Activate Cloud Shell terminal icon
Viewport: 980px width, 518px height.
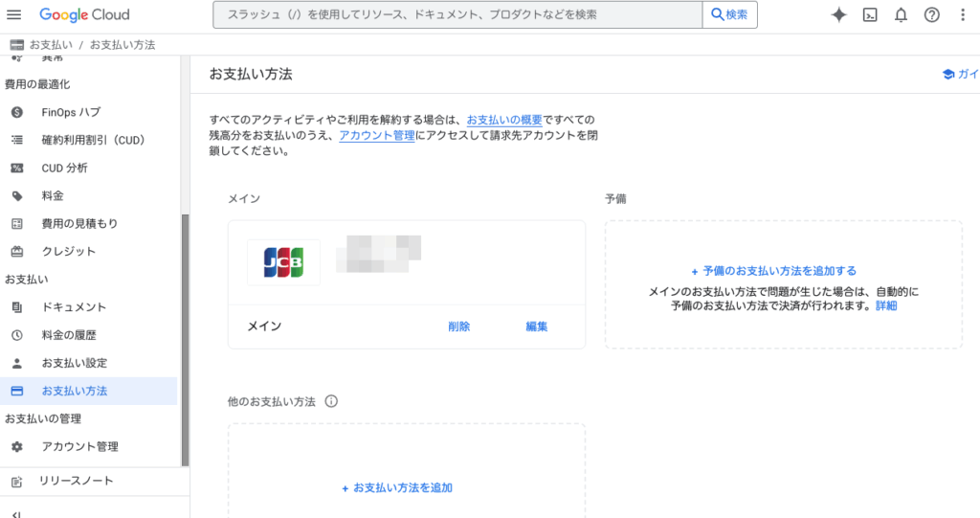pyautogui.click(x=870, y=15)
